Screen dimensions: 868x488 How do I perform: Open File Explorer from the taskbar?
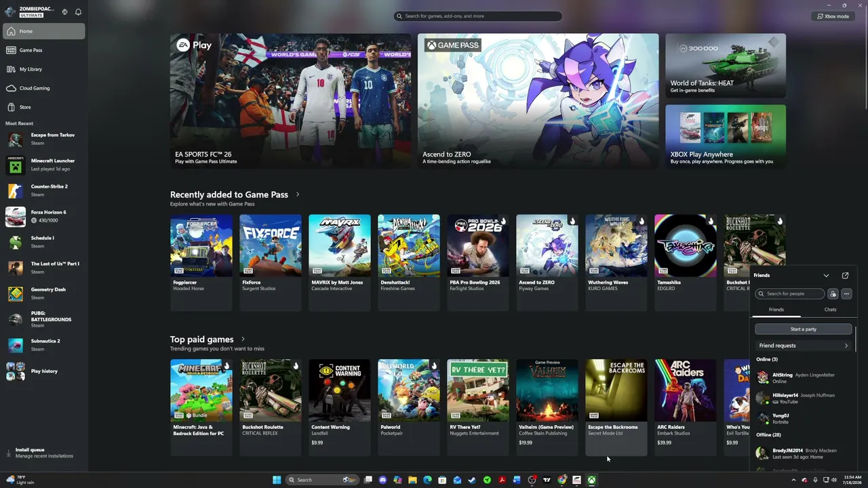tap(412, 480)
